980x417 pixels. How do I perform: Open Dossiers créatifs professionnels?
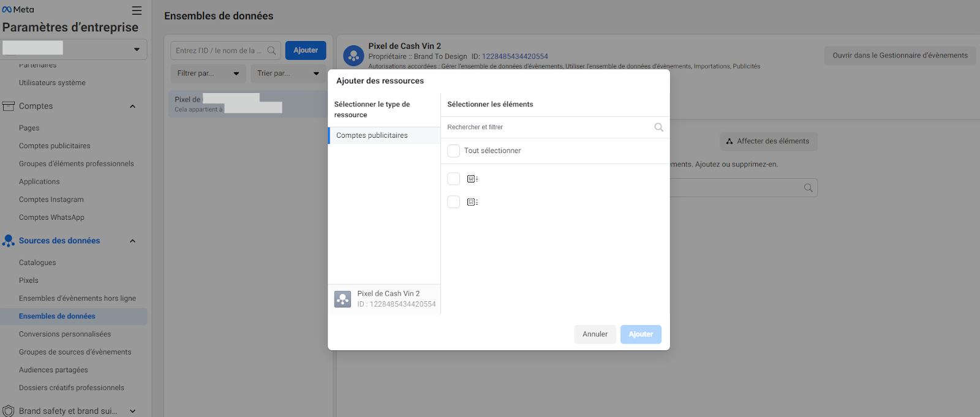(x=72, y=388)
